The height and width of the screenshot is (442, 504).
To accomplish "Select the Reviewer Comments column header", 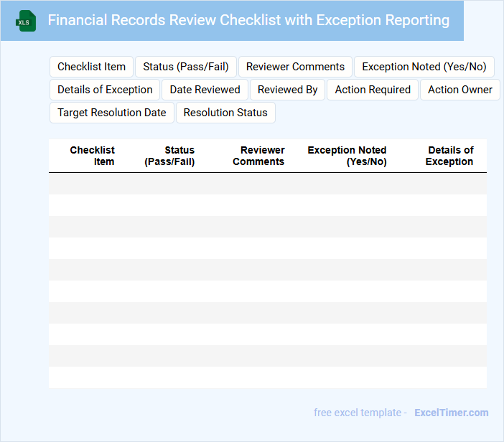I will 259,156.
